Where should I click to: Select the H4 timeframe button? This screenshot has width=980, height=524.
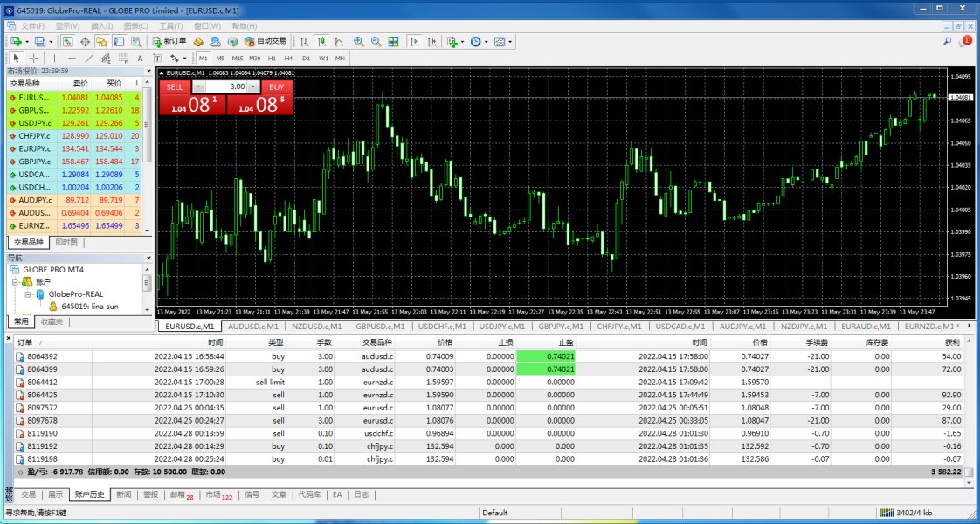pyautogui.click(x=288, y=59)
